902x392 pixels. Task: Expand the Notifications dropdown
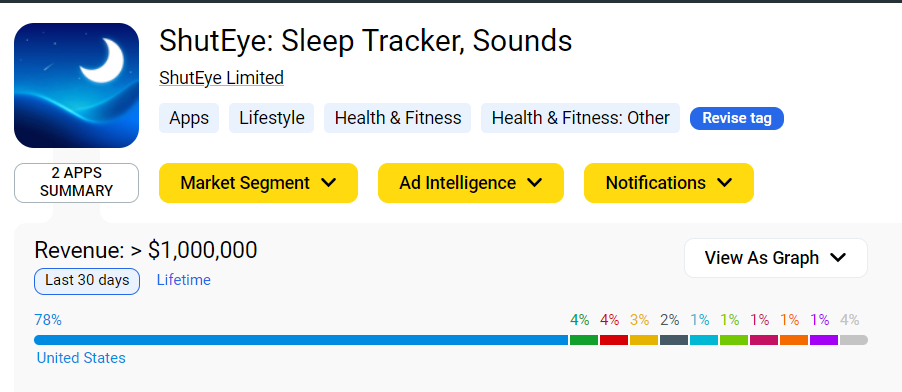668,183
